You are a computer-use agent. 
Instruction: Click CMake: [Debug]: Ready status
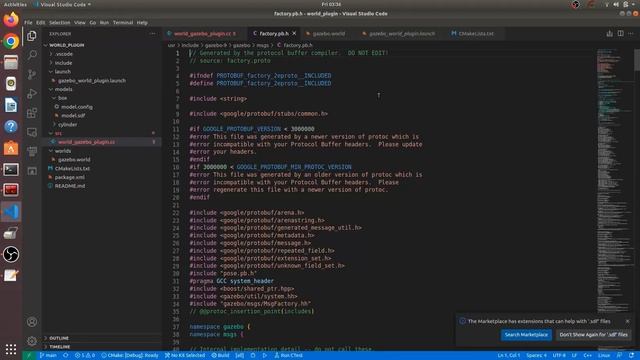[x=130, y=356]
